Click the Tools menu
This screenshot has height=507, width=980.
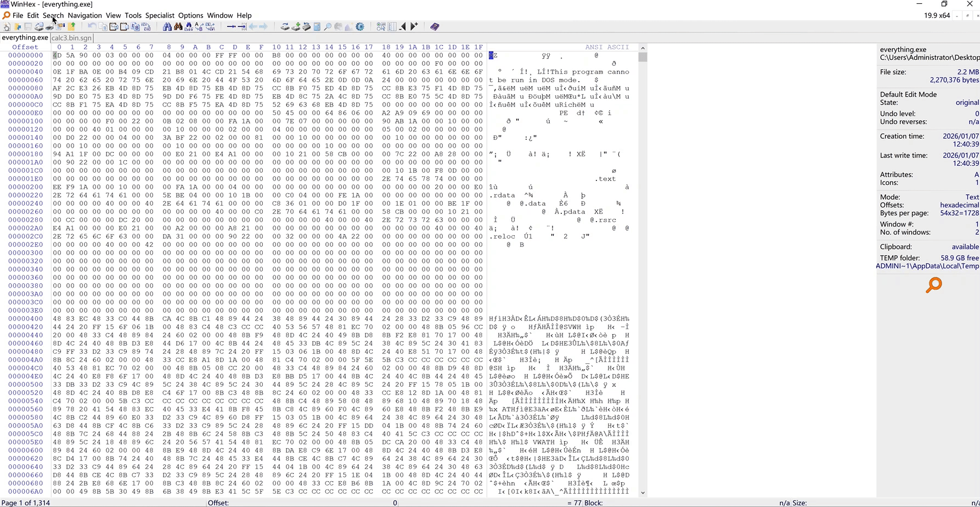click(133, 15)
